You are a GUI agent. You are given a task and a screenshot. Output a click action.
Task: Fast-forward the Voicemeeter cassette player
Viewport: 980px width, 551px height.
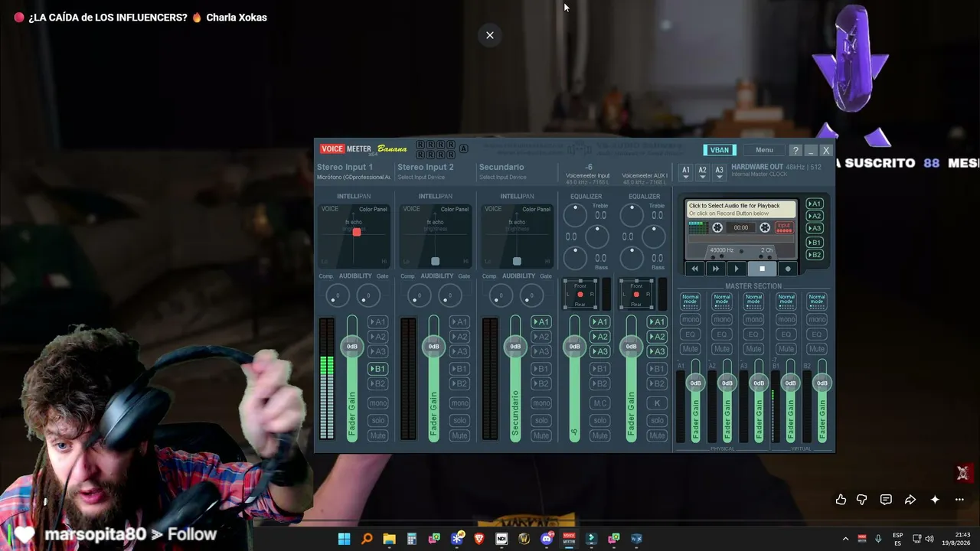716,269
